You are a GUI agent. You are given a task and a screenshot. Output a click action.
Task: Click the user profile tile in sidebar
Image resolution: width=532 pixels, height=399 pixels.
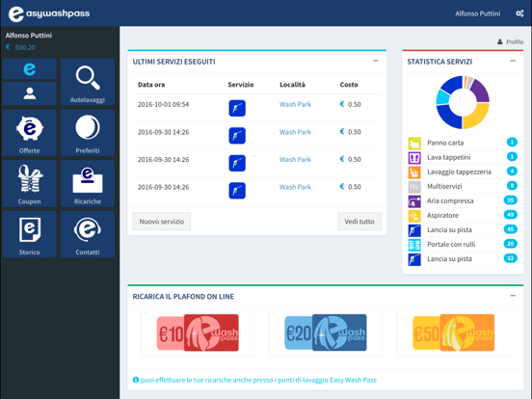30,93
